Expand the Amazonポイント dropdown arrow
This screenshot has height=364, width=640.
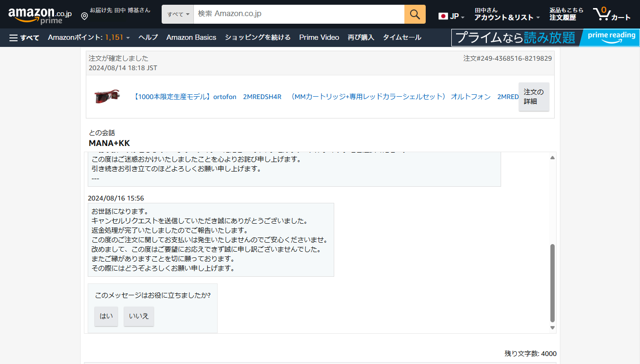point(128,38)
